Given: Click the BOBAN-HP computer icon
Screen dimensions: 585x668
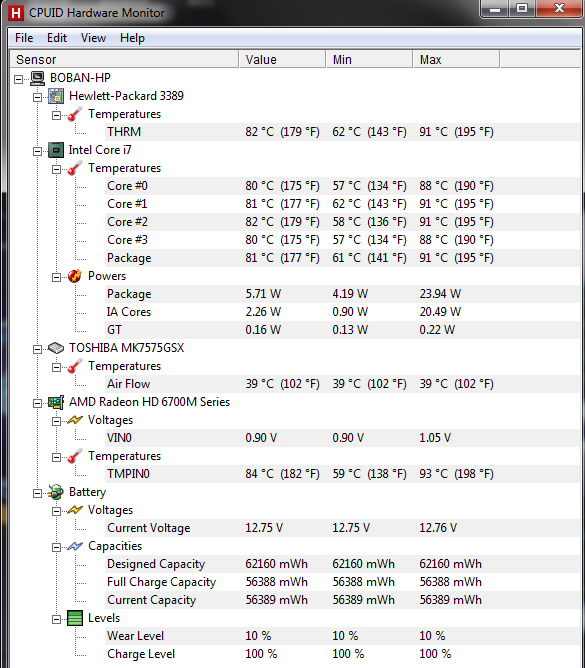Looking at the screenshot, I should tap(37, 78).
